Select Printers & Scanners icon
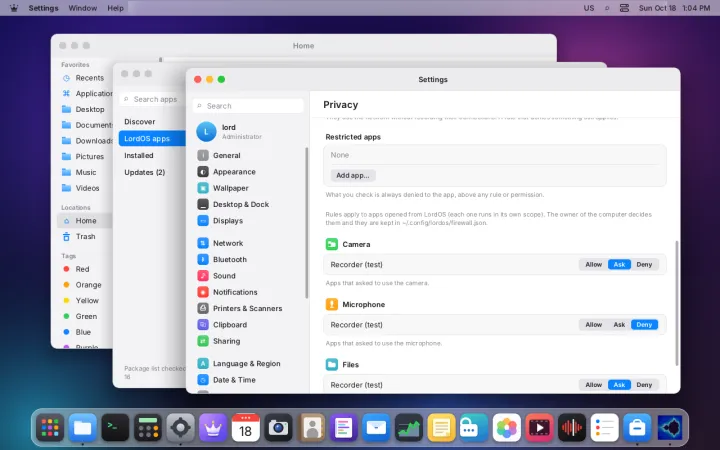This screenshot has width=720, height=450. pos(202,308)
